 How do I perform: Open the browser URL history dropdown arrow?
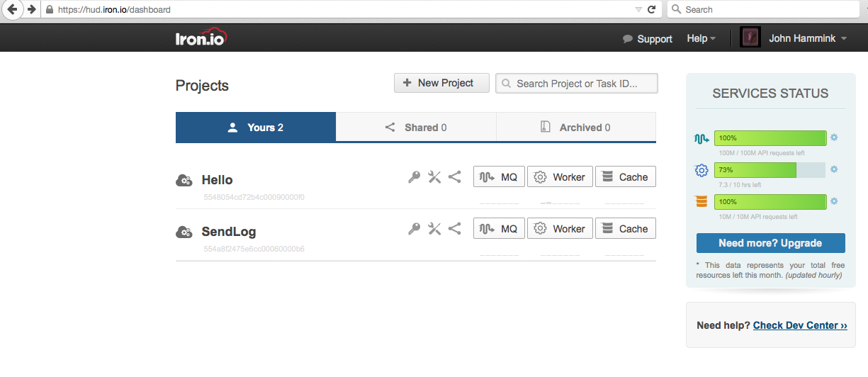(638, 10)
